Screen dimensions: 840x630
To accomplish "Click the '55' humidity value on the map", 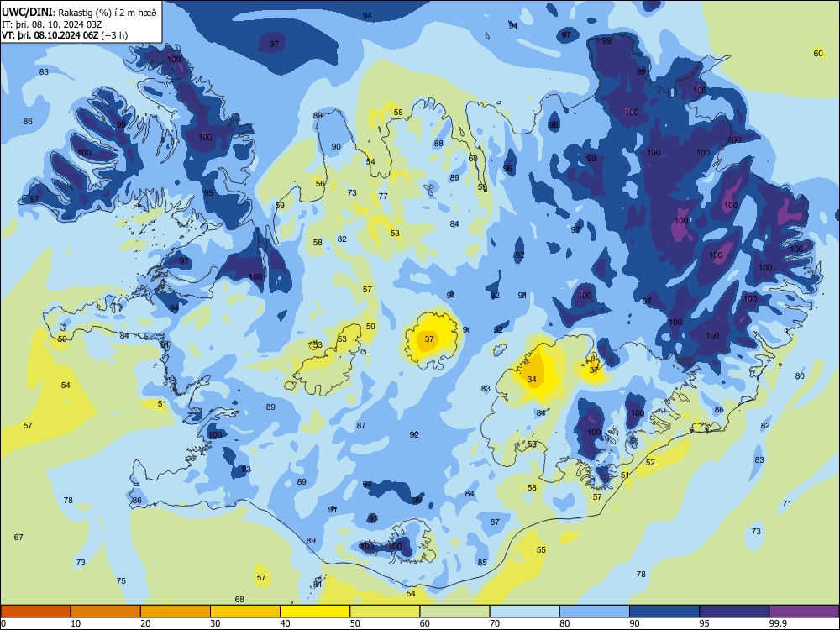I will tap(541, 549).
